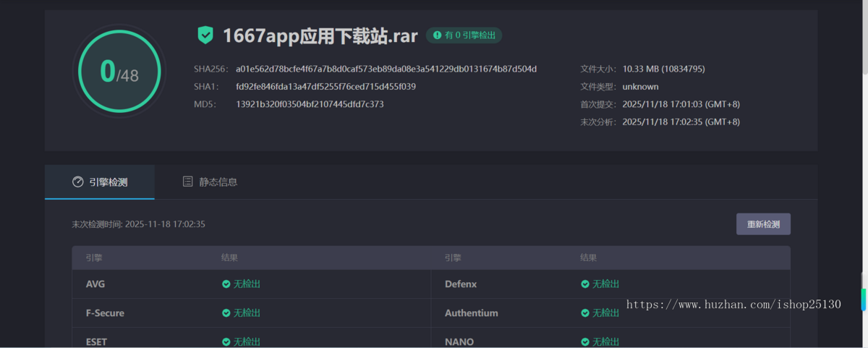868x348 pixels.
Task: Click the alert icon in 有 0 引擎检出 badge
Action: pyautogui.click(x=437, y=35)
